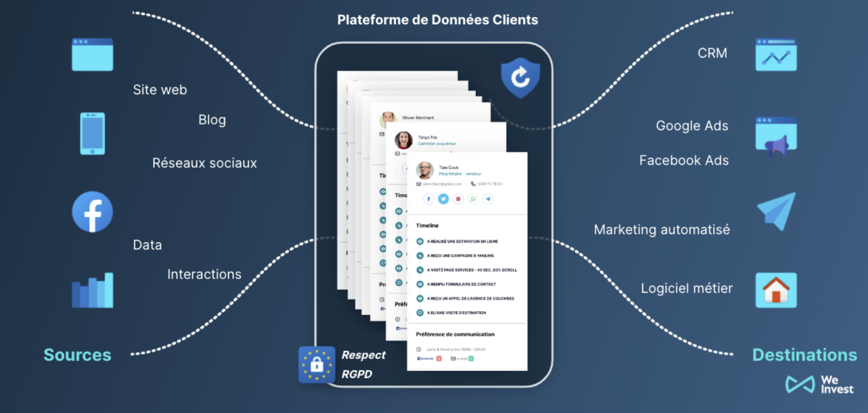The height and width of the screenshot is (413, 868).
Task: Click the browser window icon beside Site web
Action: 92,55
